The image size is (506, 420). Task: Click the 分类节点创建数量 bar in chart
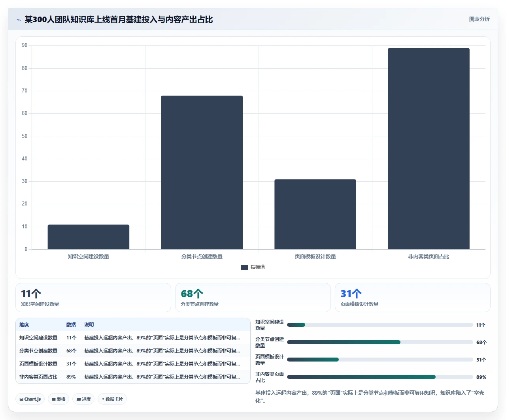point(202,173)
